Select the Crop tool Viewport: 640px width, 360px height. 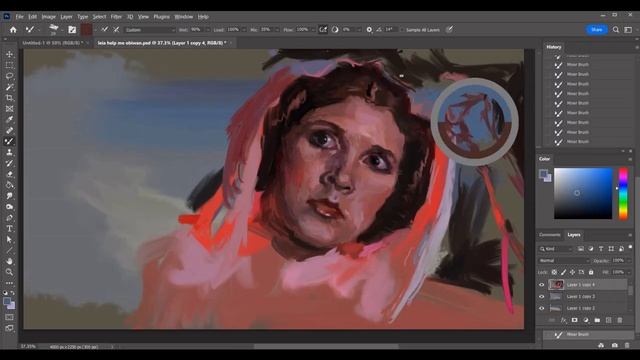pyautogui.click(x=9, y=98)
